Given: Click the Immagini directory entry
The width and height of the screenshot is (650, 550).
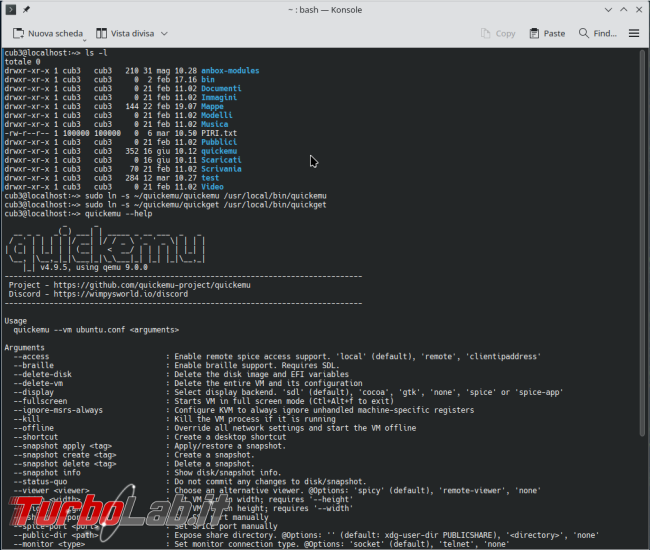Looking at the screenshot, I should pyautogui.click(x=219, y=97).
